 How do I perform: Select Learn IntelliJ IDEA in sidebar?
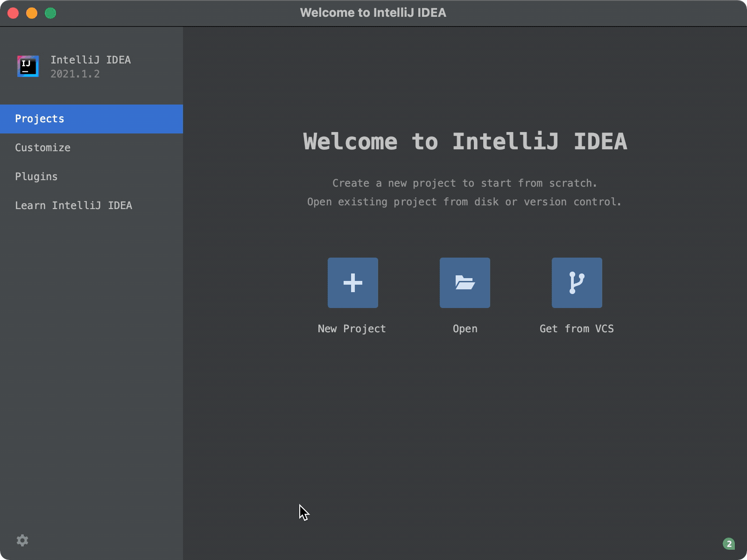click(74, 205)
